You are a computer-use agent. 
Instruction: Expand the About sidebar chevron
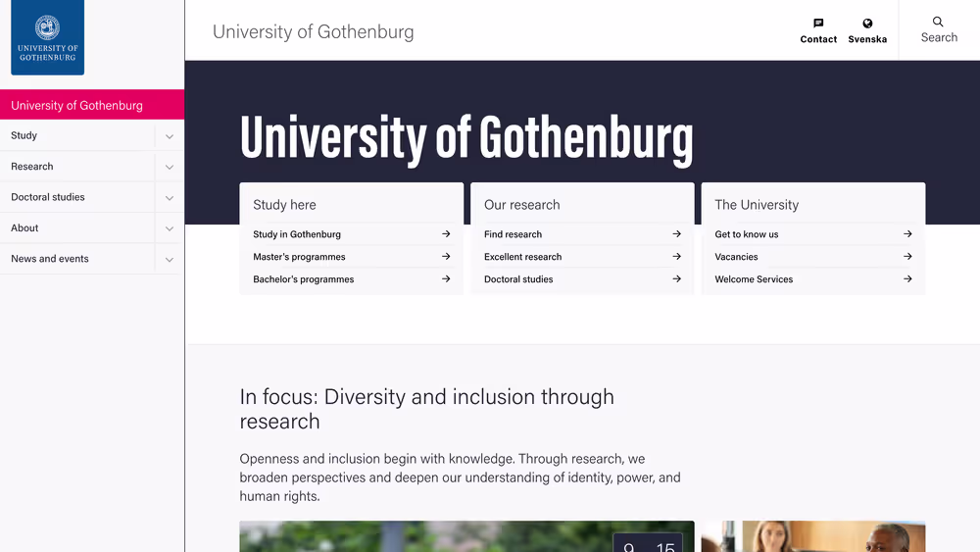[170, 228]
